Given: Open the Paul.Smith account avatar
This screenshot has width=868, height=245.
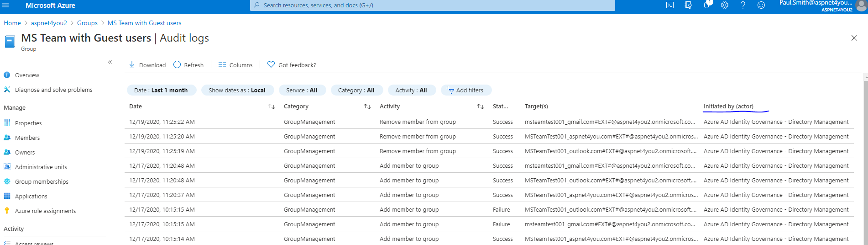Looking at the screenshot, I should 862,5.
